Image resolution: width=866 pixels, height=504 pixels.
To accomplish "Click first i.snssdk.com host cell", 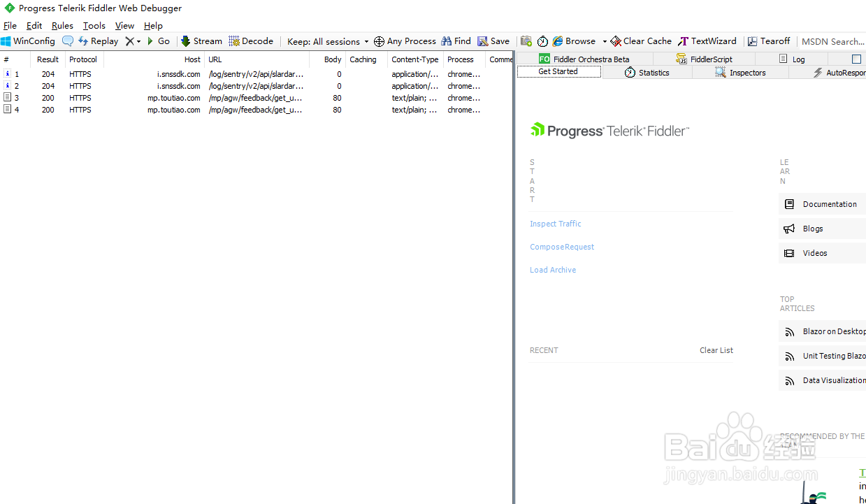I will (179, 74).
